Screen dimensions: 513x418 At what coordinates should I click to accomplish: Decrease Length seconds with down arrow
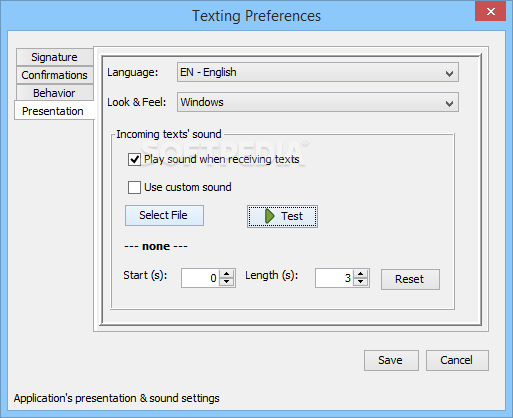coord(360,282)
